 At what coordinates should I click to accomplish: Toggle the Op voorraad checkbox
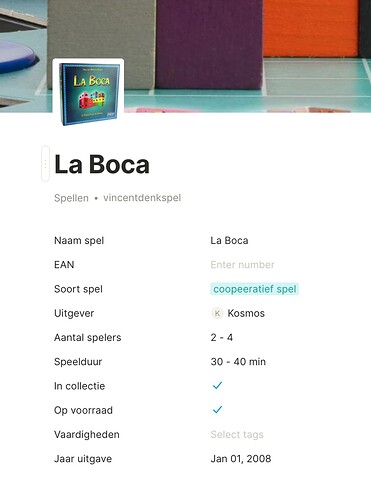tap(217, 410)
